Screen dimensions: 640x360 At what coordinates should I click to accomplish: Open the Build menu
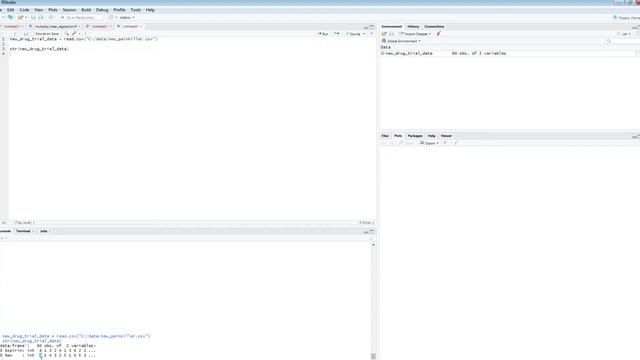86,10
